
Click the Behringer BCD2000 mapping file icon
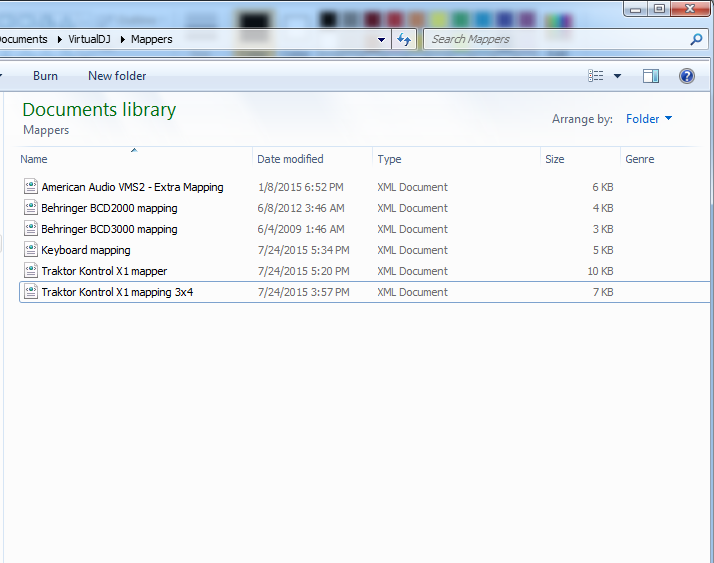coord(31,208)
